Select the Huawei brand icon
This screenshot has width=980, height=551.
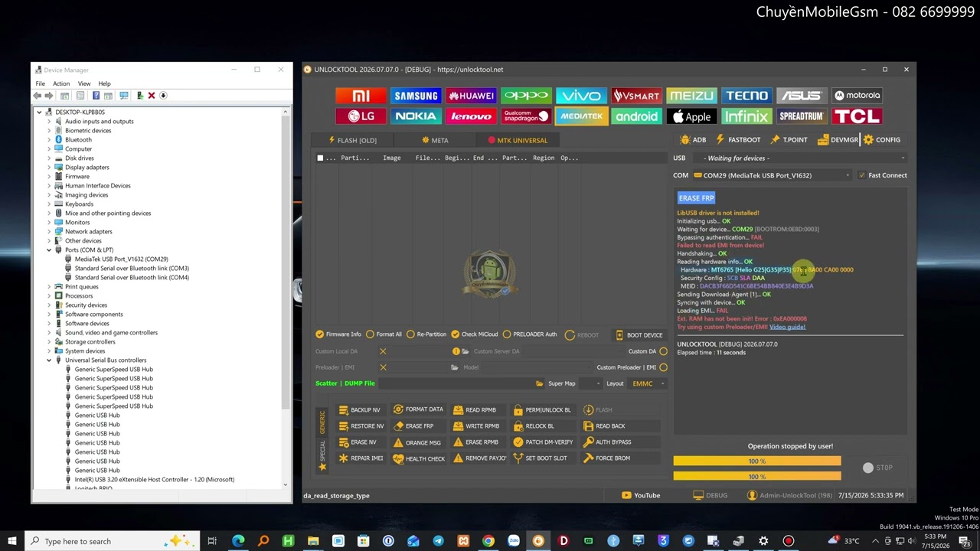click(471, 96)
